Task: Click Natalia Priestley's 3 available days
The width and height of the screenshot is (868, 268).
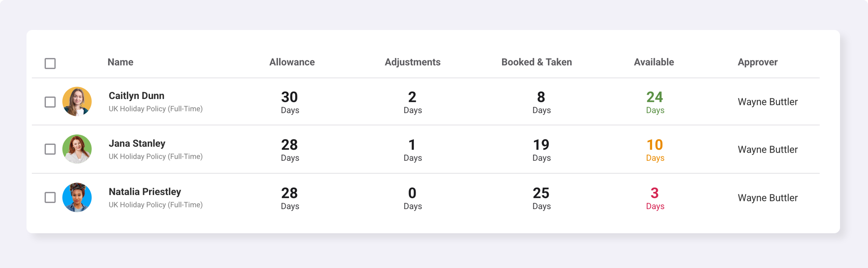Action: 655,198
